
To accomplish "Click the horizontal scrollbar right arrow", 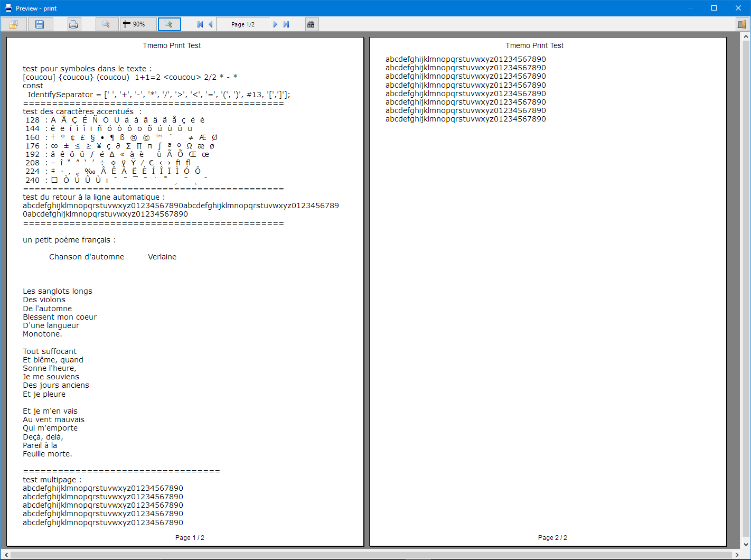I will pos(737,555).
